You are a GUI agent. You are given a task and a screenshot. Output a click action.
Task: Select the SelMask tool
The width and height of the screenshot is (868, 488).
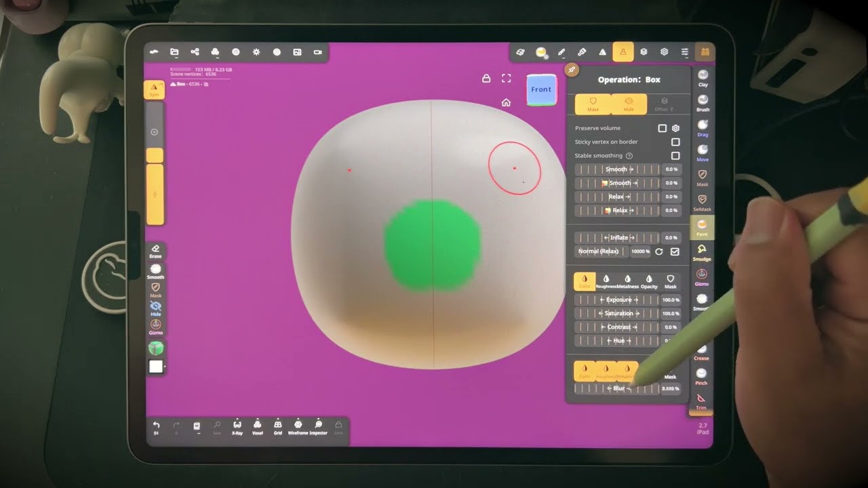[x=702, y=203]
